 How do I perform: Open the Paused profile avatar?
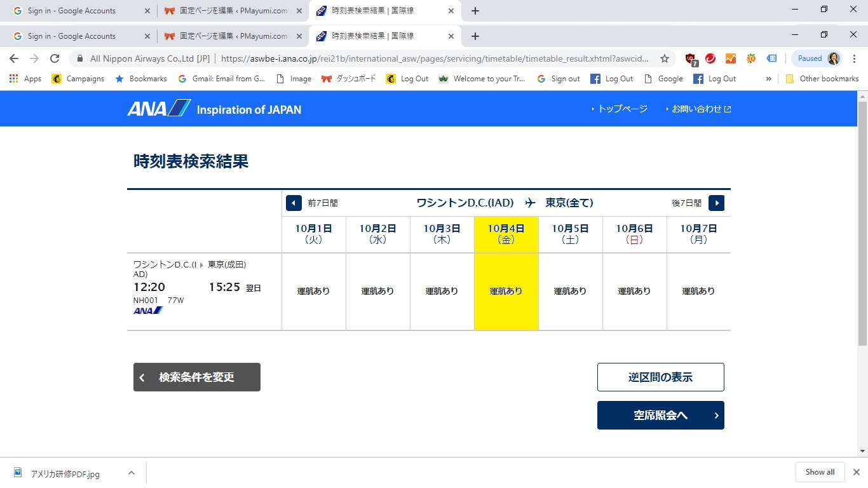pos(817,58)
